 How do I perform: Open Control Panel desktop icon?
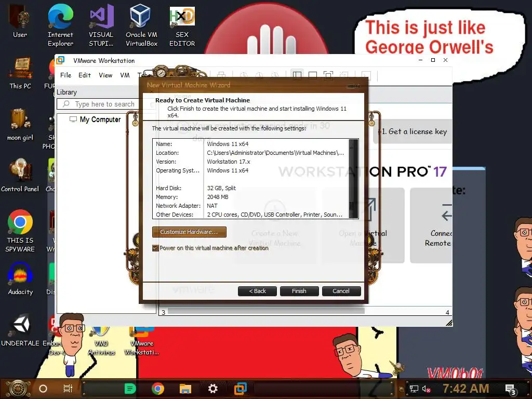pos(20,176)
